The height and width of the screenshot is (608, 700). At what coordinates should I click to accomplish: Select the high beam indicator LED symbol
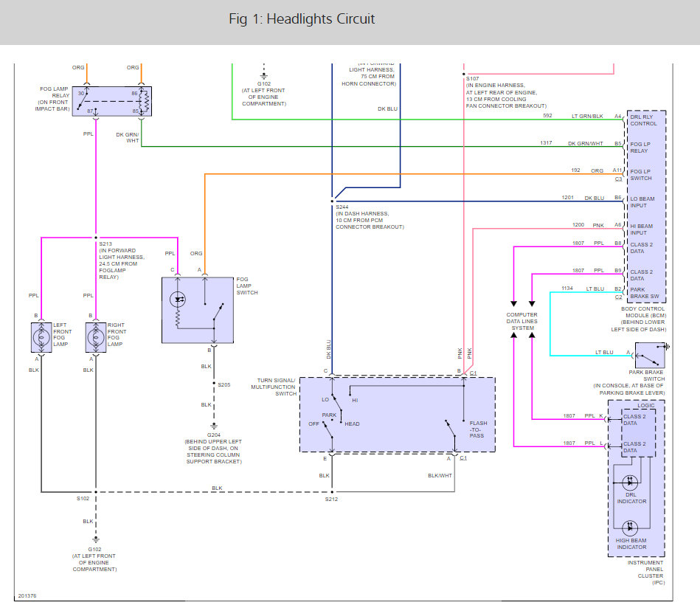point(630,528)
